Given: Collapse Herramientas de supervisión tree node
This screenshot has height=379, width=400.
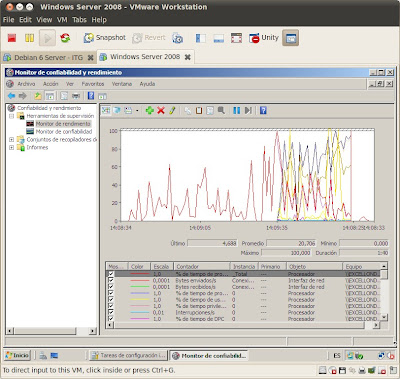Looking at the screenshot, I should pos(12,116).
